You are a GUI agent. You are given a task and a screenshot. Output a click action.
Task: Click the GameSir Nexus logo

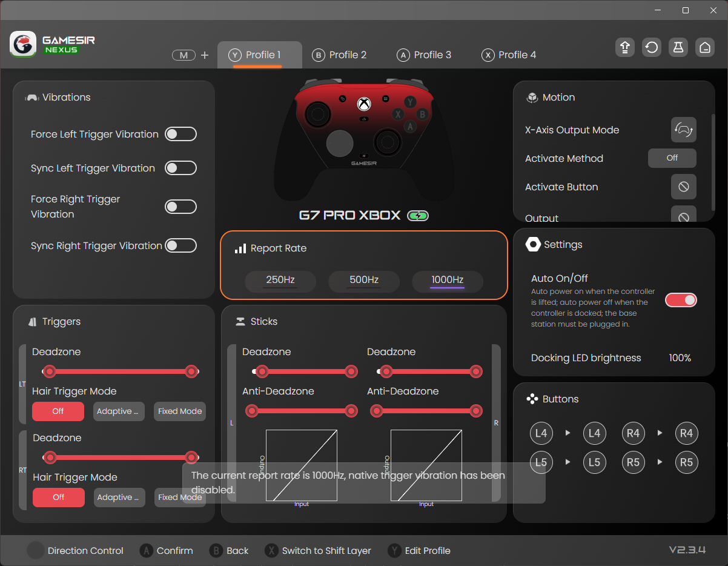tap(53, 45)
